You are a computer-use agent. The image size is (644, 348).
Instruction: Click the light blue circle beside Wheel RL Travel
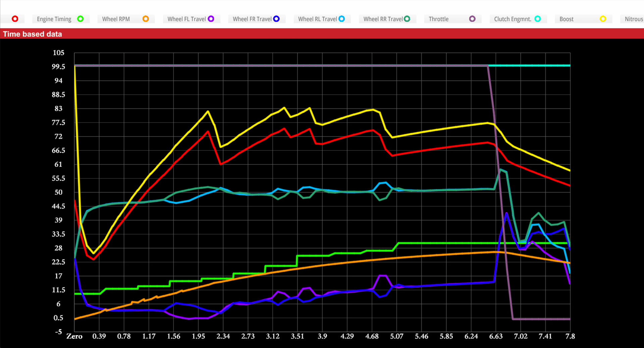click(x=341, y=19)
